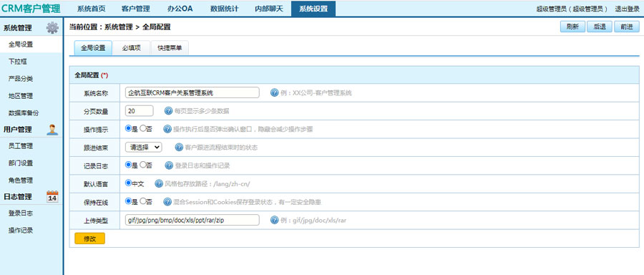Click 超级管理员 user name link
Screen dimensions: 644x275
(573, 9)
